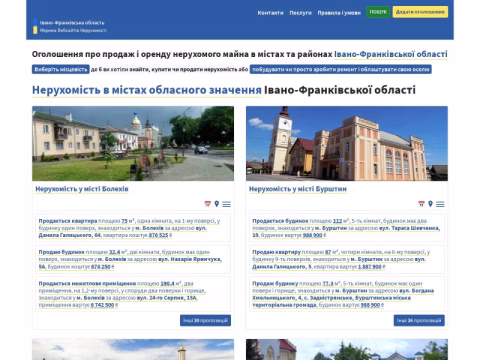The width and height of the screenshot is (480, 360).
Task: Open Нерухомість у місті Болехів link
Action: [82, 189]
